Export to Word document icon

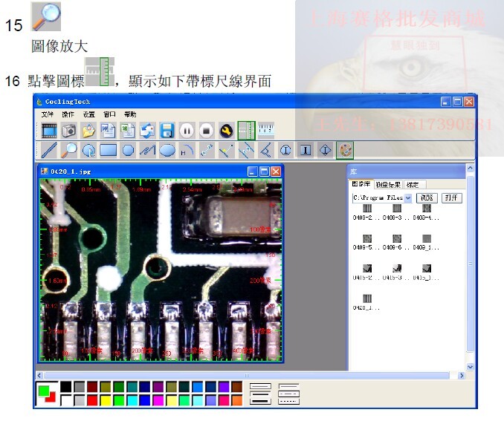pyautogui.click(x=108, y=131)
